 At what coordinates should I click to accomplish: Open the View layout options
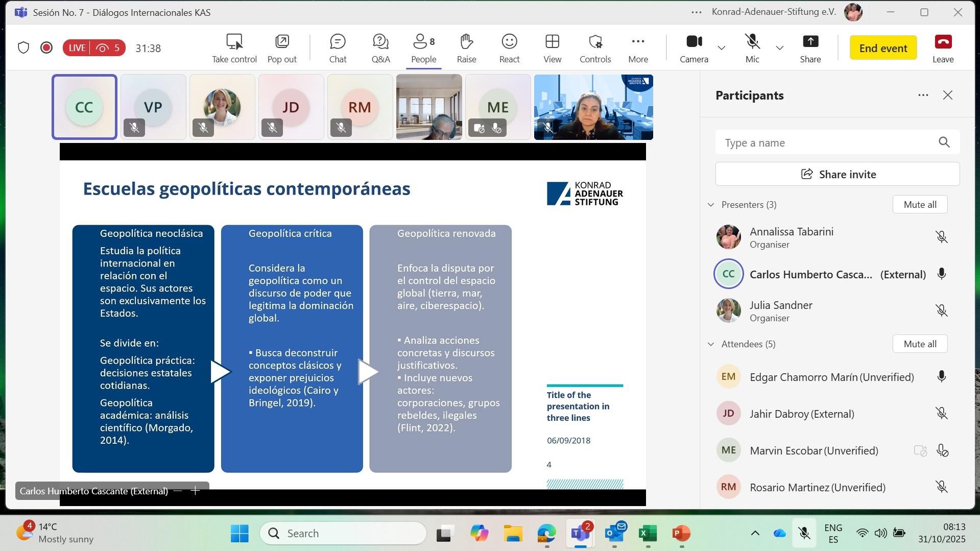point(552,48)
